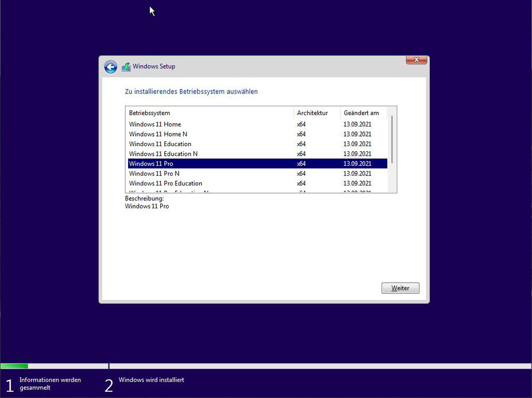The height and width of the screenshot is (398, 532).
Task: Select Windows 11 Home N edition
Action: pyautogui.click(x=257, y=134)
